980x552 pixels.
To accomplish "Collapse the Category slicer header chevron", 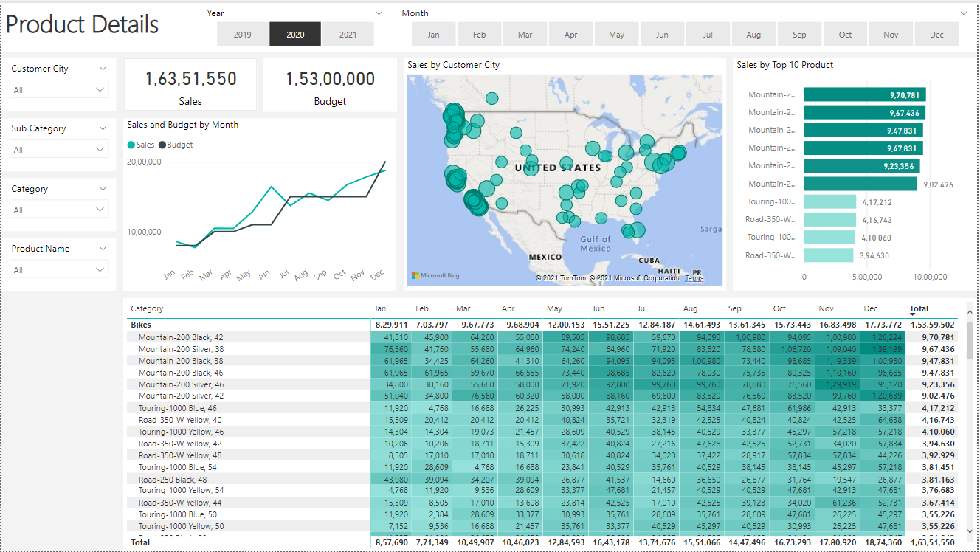I will click(103, 189).
